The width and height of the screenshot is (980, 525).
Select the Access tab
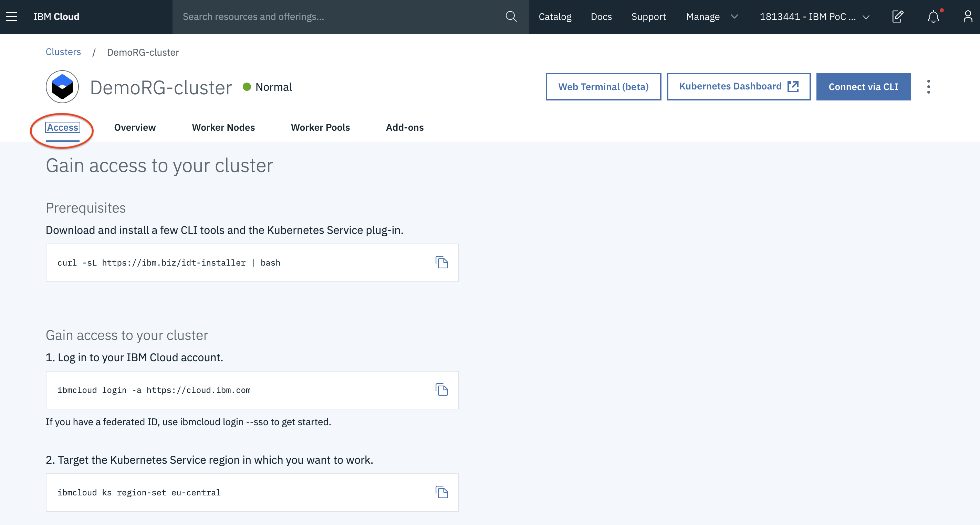(62, 127)
